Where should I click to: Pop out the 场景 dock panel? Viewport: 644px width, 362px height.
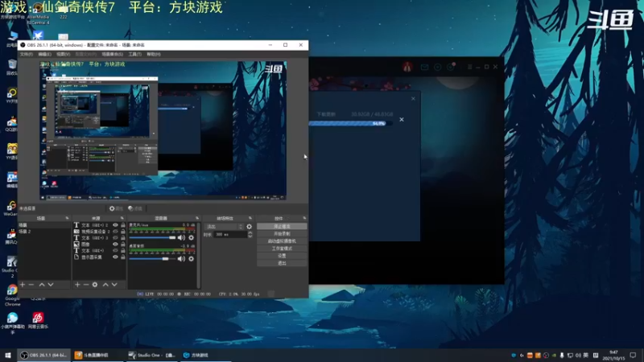[67, 218]
